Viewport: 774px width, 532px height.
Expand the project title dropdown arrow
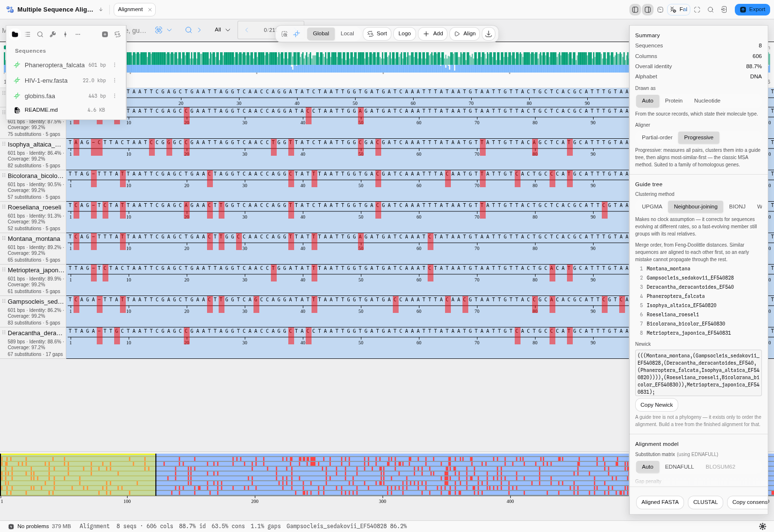(101, 10)
